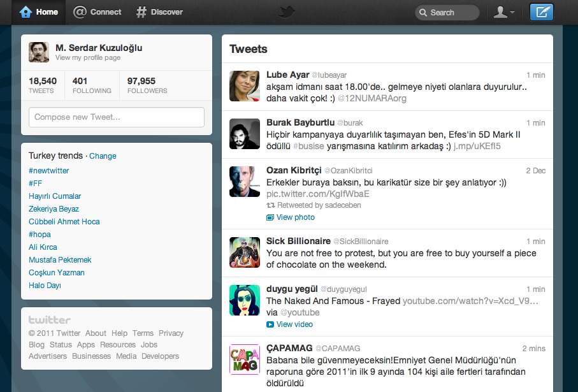The width and height of the screenshot is (578, 392).
Task: Open the Businesses footer link
Action: (x=91, y=356)
